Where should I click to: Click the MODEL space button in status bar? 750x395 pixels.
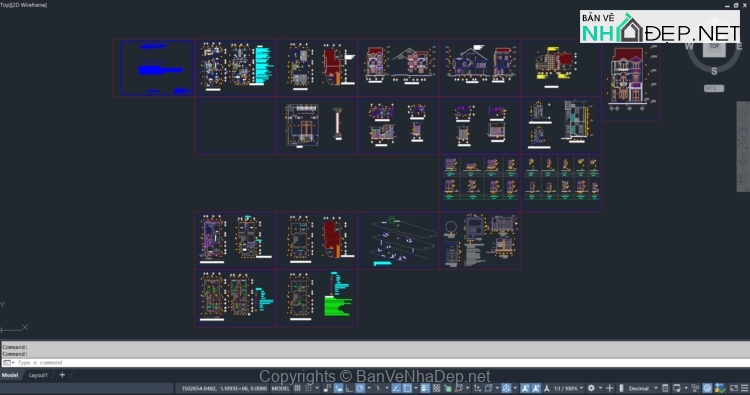[x=280, y=388]
